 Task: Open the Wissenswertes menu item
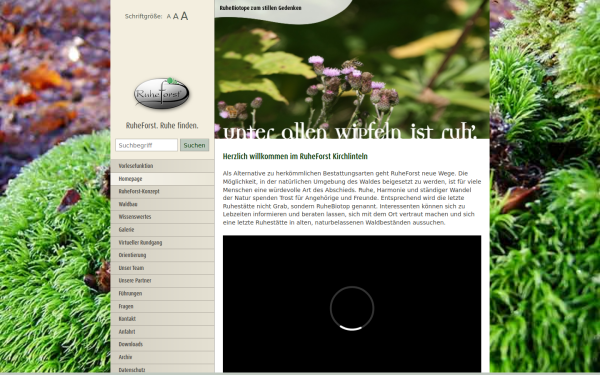(x=162, y=217)
